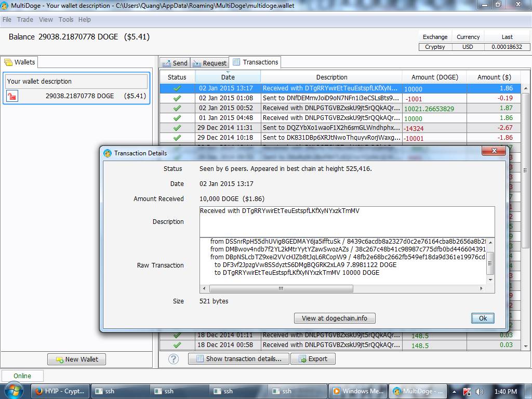Sort by Description column header
The width and height of the screenshot is (532, 399).
pos(331,77)
